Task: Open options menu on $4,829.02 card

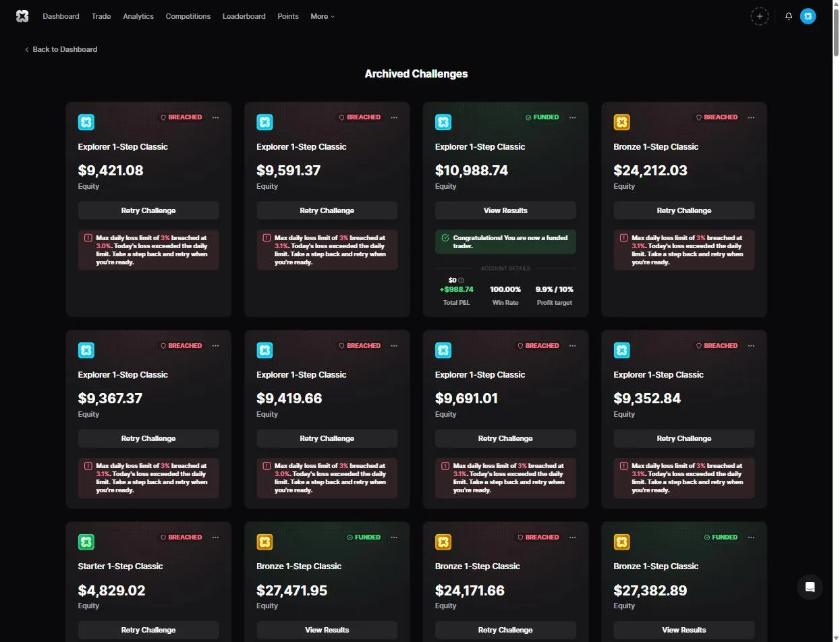Action: coord(216,537)
